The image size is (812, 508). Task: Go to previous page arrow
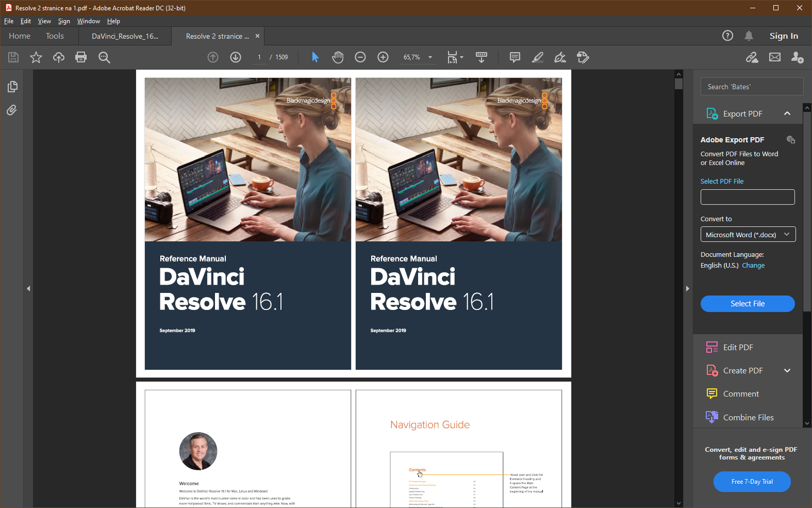pos(213,57)
